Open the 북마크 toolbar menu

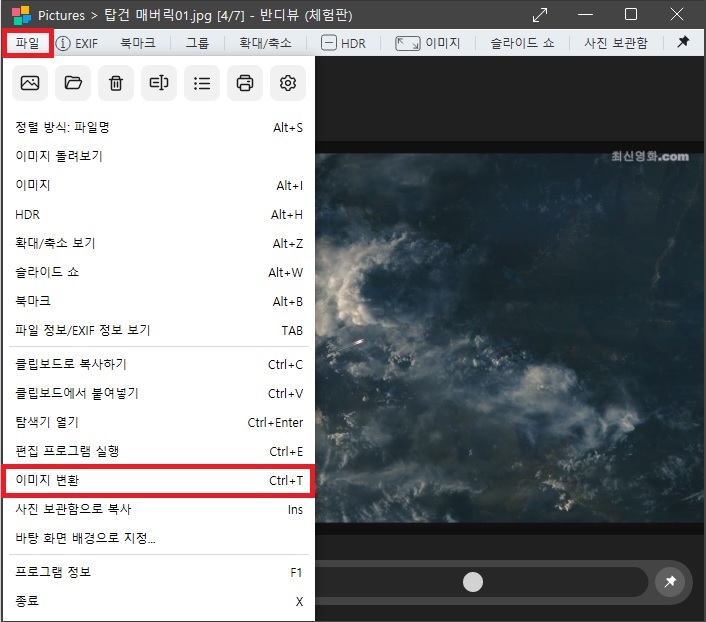point(138,43)
